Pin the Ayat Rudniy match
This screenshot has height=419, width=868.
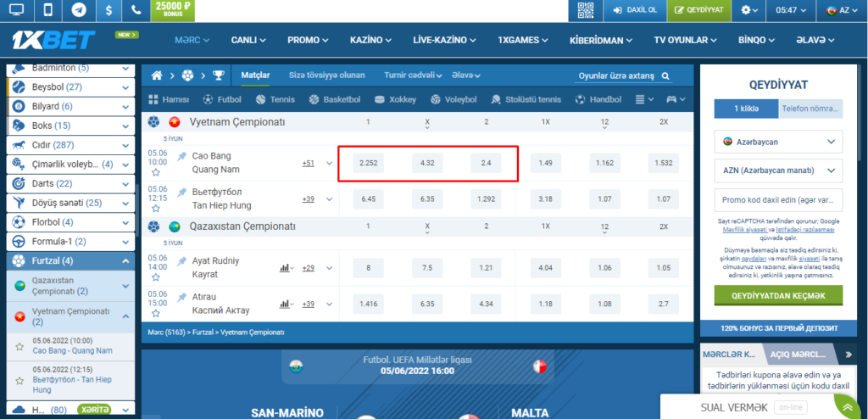click(181, 261)
